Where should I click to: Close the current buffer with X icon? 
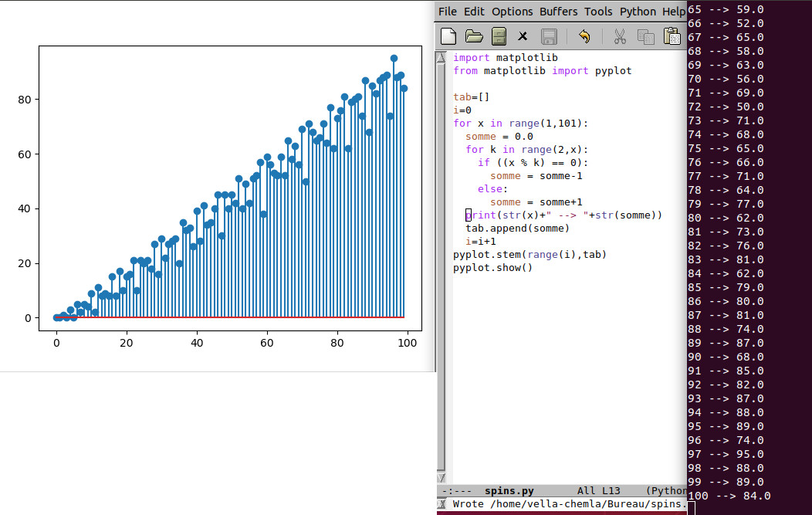523,36
